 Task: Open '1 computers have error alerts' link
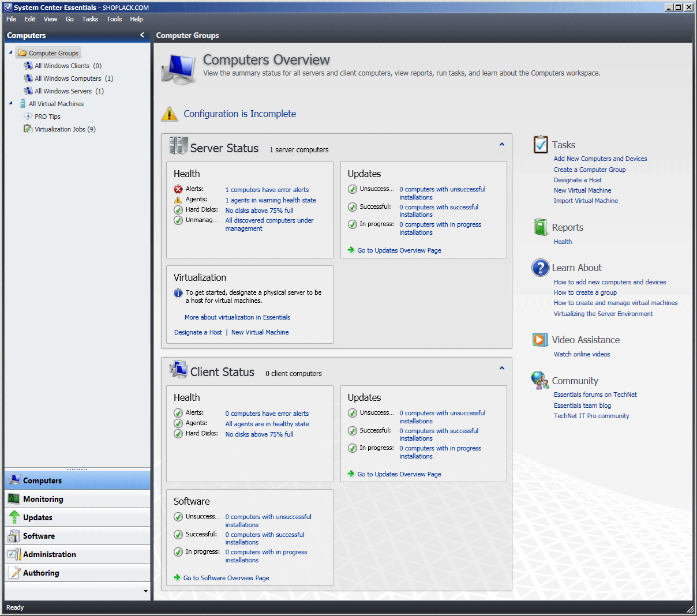[267, 190]
